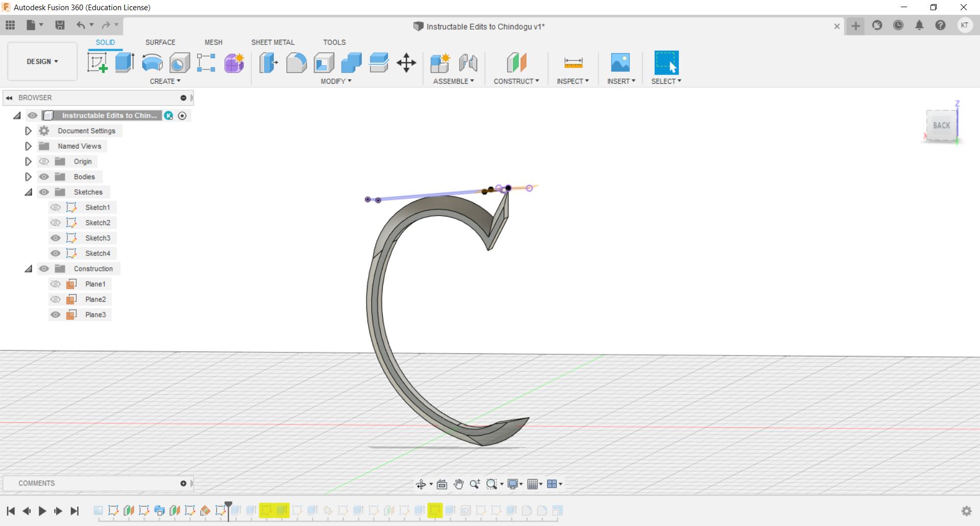This screenshot has height=526, width=980.
Task: Expand the Bodies folder
Action: (29, 177)
